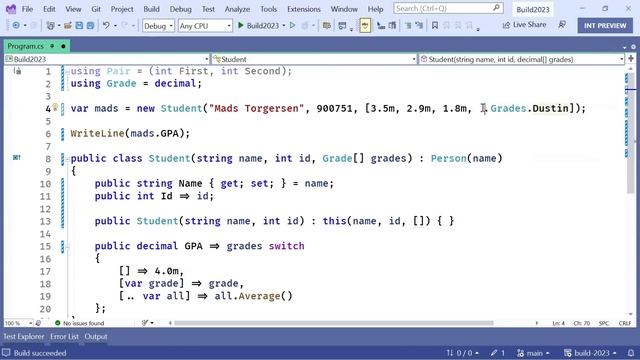Click the pencil pending changes indicator in the status bar
640x360 pixels.
pyautogui.click(x=498, y=353)
